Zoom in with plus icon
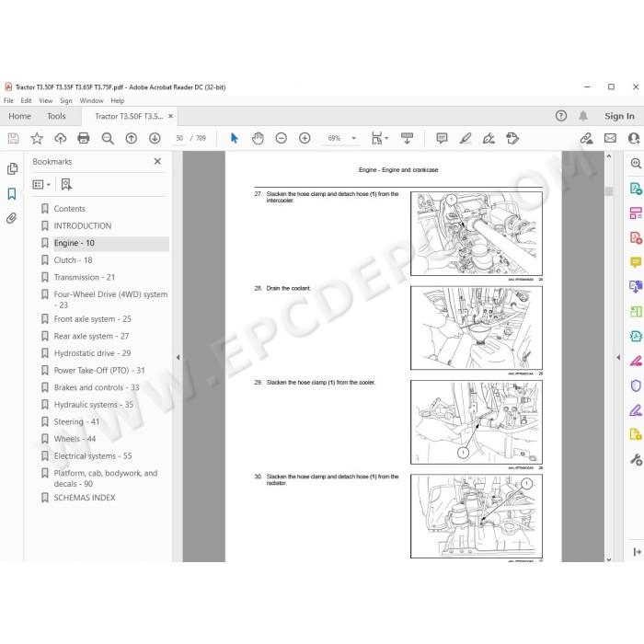Image resolution: width=644 pixels, height=644 pixels. [305, 138]
